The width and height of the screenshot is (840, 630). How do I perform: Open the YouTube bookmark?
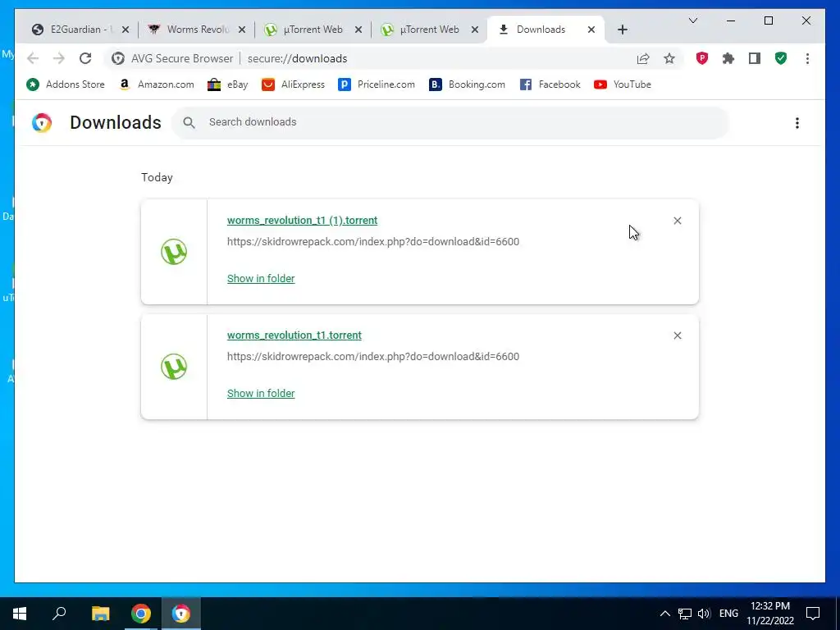623,84
